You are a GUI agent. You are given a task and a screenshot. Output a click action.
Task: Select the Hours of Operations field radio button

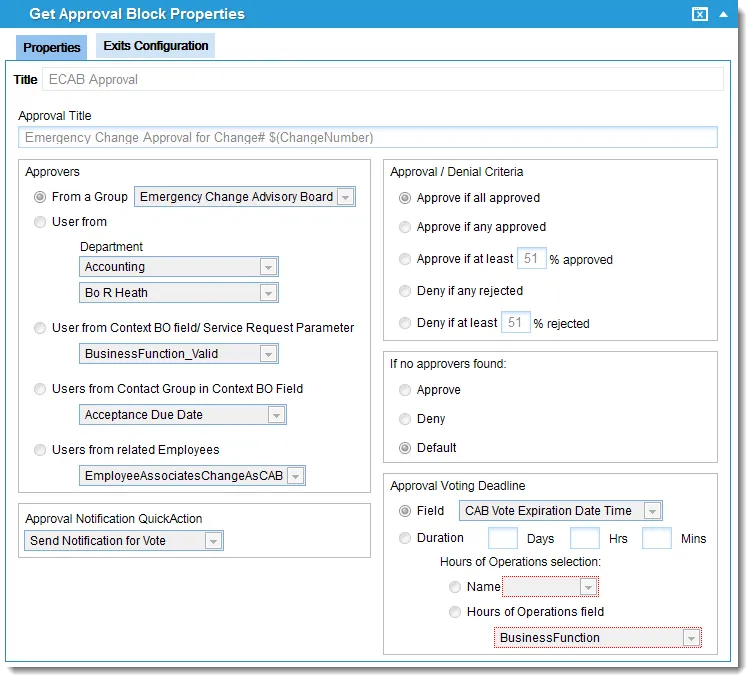coord(455,612)
